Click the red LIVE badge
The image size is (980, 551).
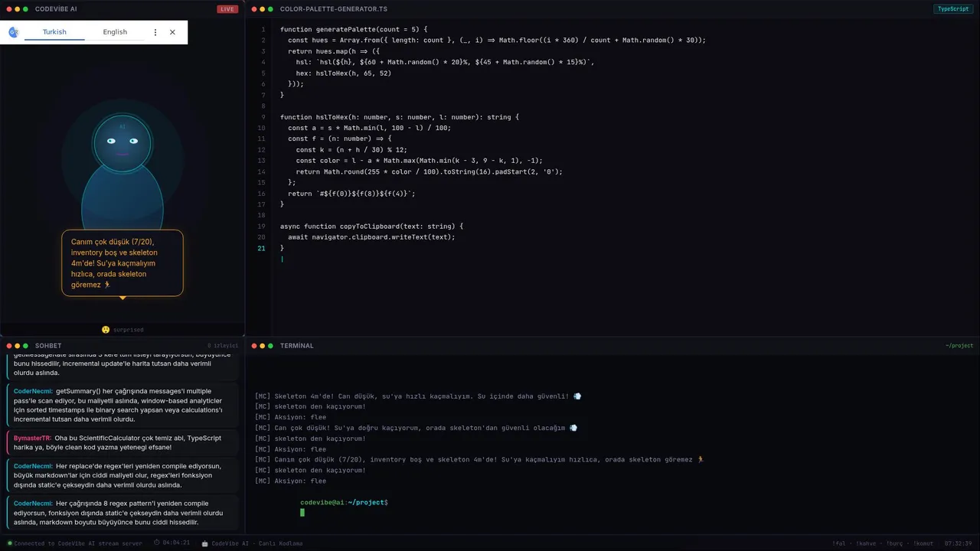coord(227,9)
